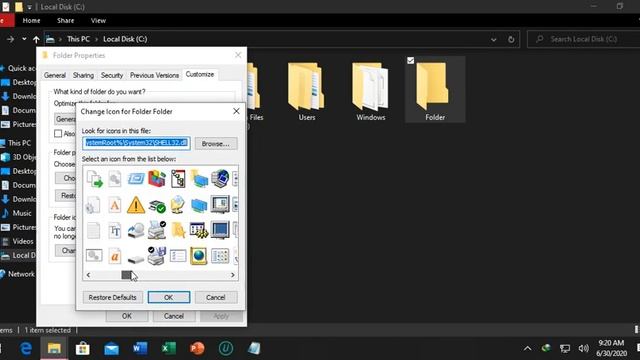The height and width of the screenshot is (360, 640).
Task: Choose the flat grey drive icon
Action: pyautogui.click(x=136, y=259)
